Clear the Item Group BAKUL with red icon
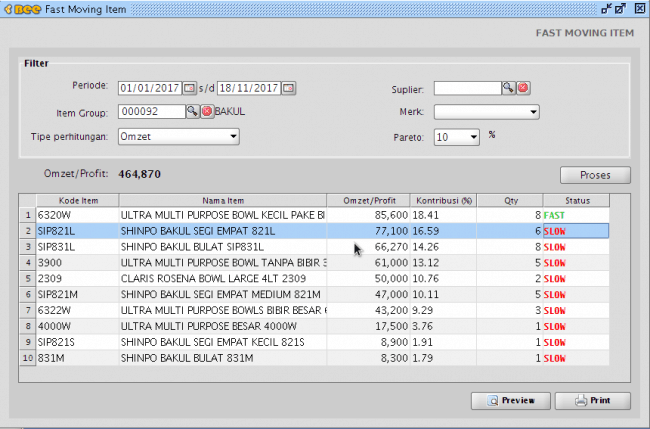Screen dimensions: 650x429 [x=207, y=111]
